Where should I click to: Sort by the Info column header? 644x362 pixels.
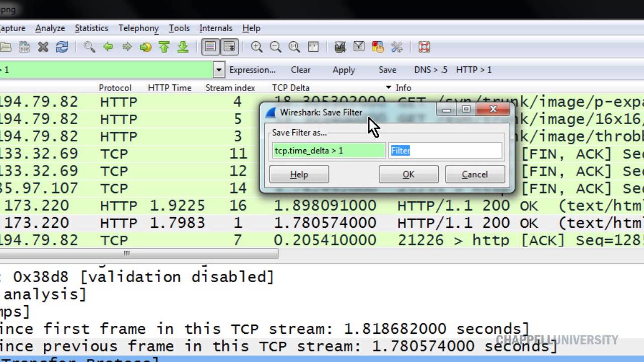point(403,87)
